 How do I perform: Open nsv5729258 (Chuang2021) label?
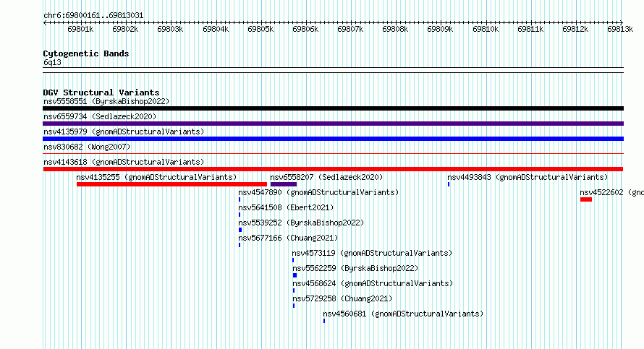point(342,298)
